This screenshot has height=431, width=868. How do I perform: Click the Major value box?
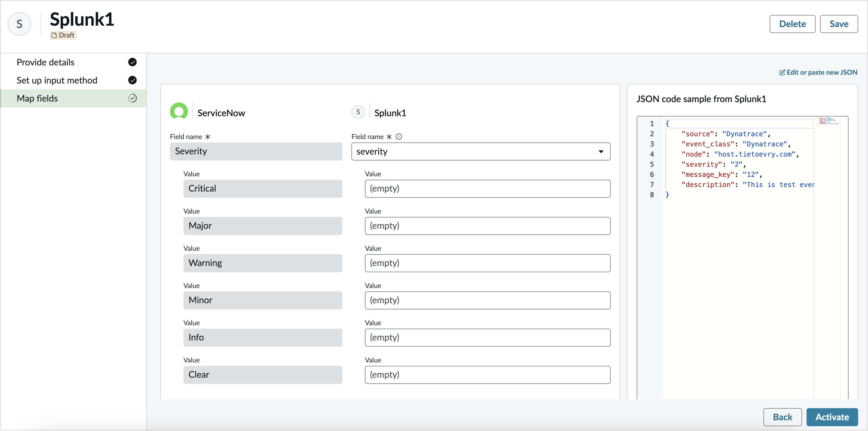[x=263, y=226]
